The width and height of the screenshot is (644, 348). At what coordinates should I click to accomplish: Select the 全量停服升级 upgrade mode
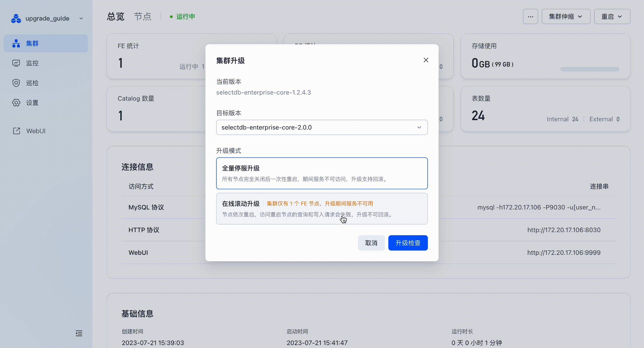[322, 173]
